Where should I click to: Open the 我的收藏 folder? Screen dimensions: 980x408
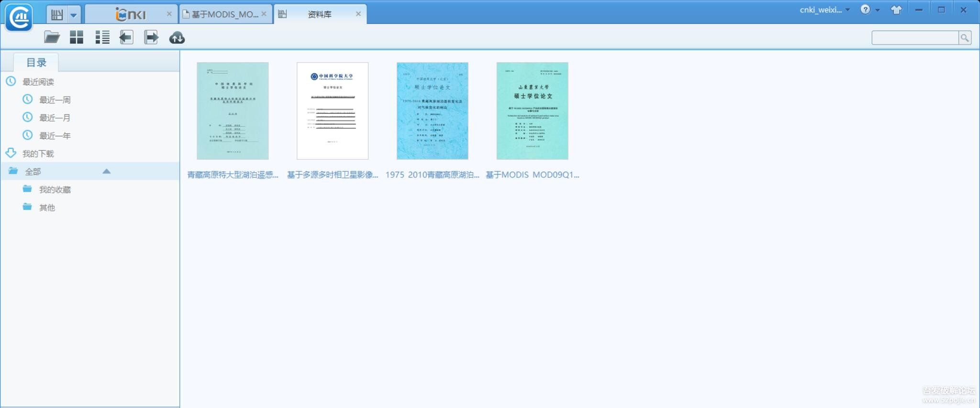[55, 190]
